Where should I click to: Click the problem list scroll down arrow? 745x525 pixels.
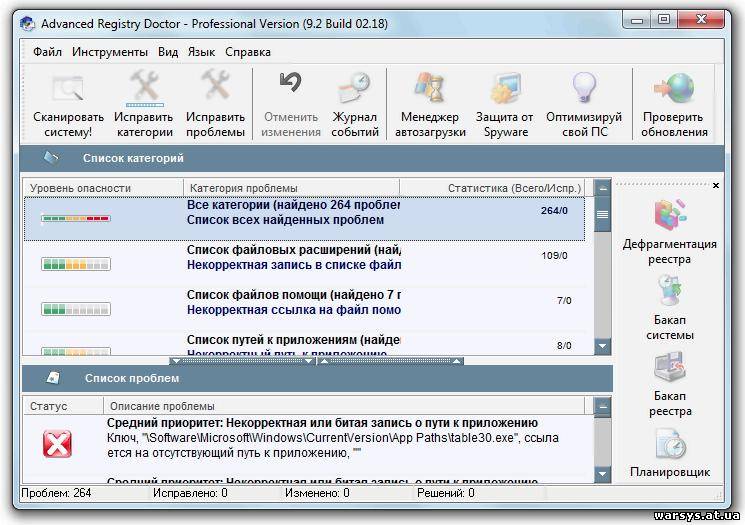tap(602, 474)
